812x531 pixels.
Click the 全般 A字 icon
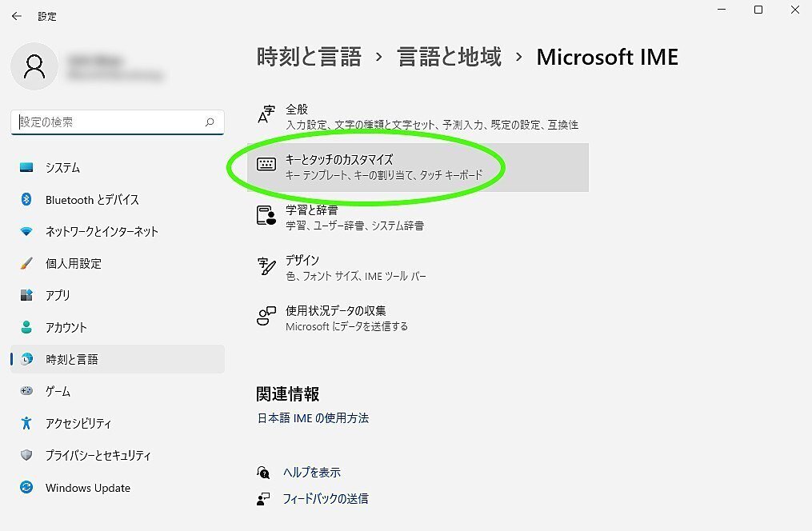point(266,114)
